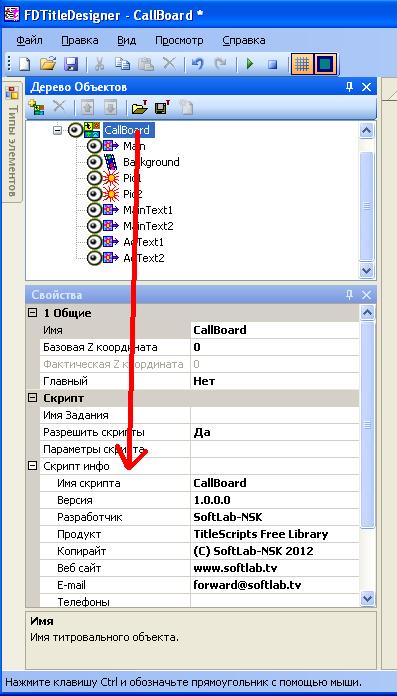Viewport: 397px width, 696px height.
Task: Collapse the 1 Общие property group
Action: pyautogui.click(x=32, y=313)
